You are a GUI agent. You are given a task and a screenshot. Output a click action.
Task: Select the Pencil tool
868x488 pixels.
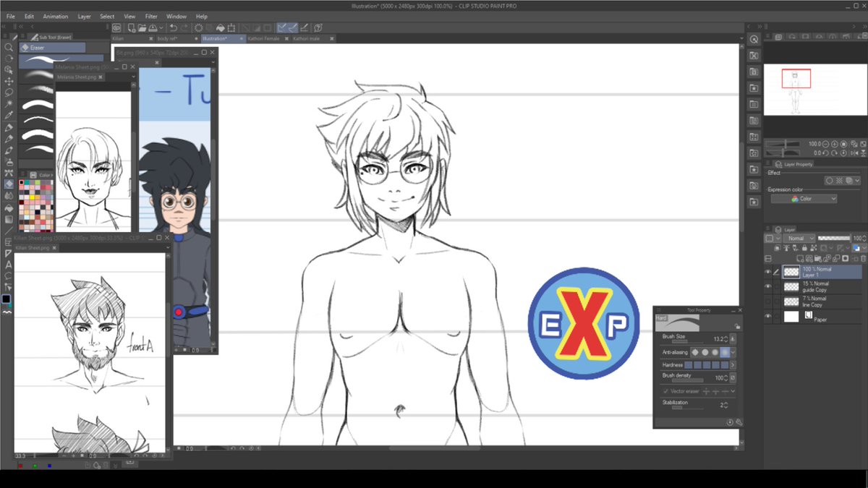(x=8, y=139)
